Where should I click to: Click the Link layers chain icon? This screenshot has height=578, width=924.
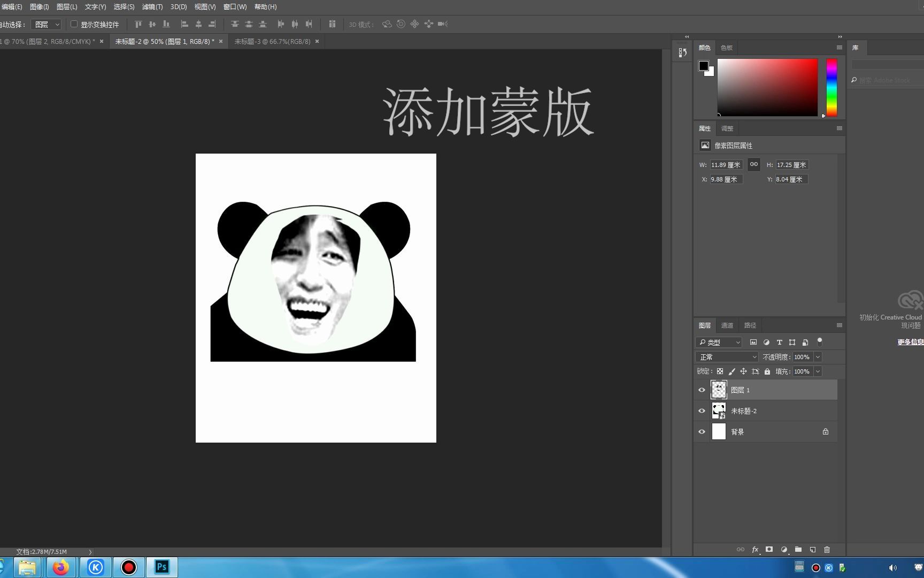click(741, 550)
